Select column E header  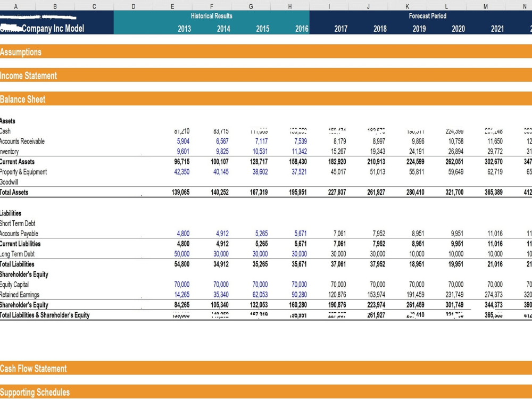[172, 7]
